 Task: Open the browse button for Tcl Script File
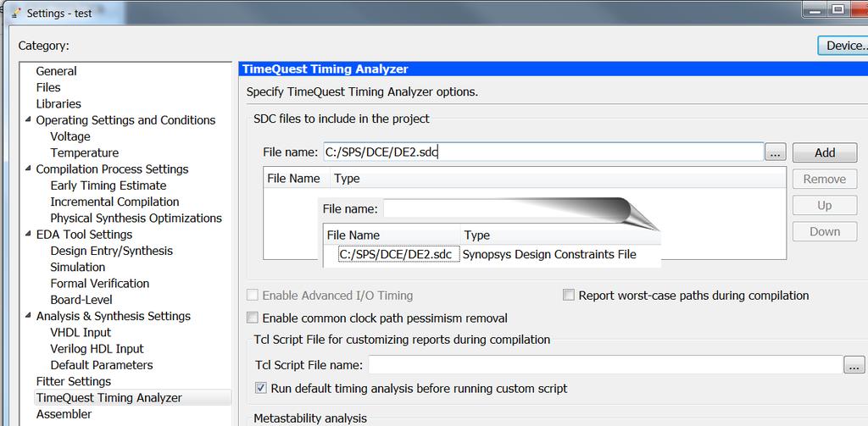[854, 364]
